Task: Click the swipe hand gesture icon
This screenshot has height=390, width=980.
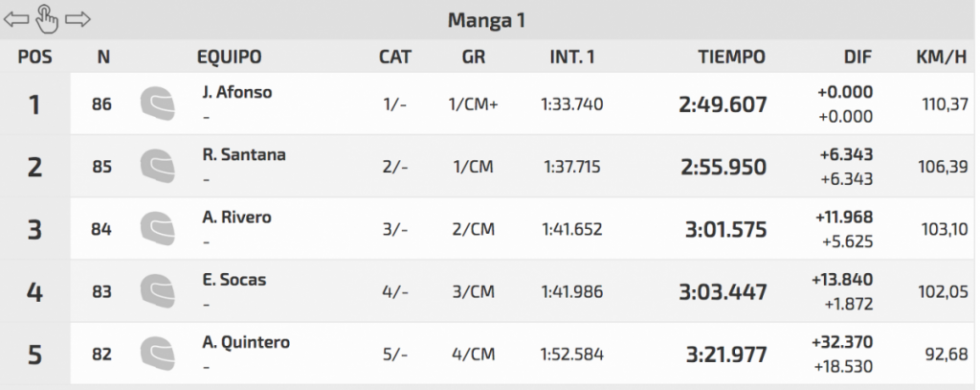Action: (46, 17)
